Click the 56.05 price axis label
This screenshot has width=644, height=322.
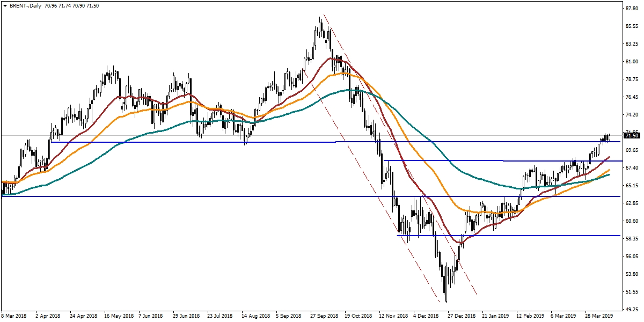tap(632, 257)
